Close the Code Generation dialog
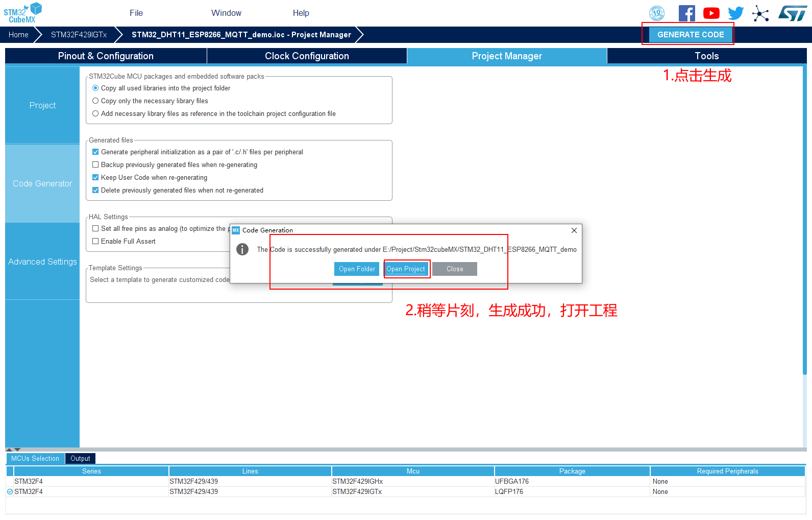This screenshot has height=520, width=812. (x=574, y=230)
